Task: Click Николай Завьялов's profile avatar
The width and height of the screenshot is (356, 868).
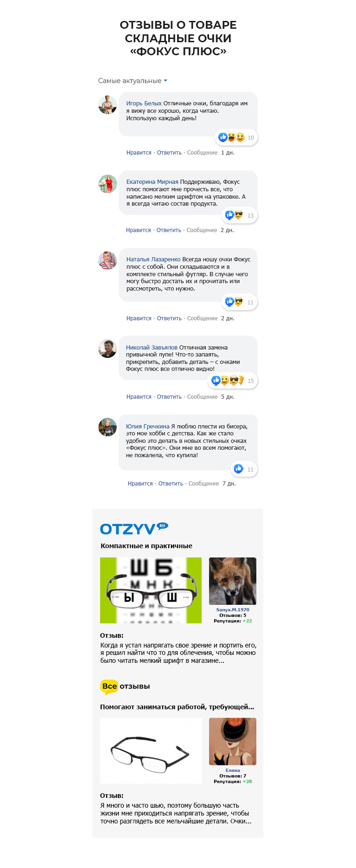Action: (108, 349)
